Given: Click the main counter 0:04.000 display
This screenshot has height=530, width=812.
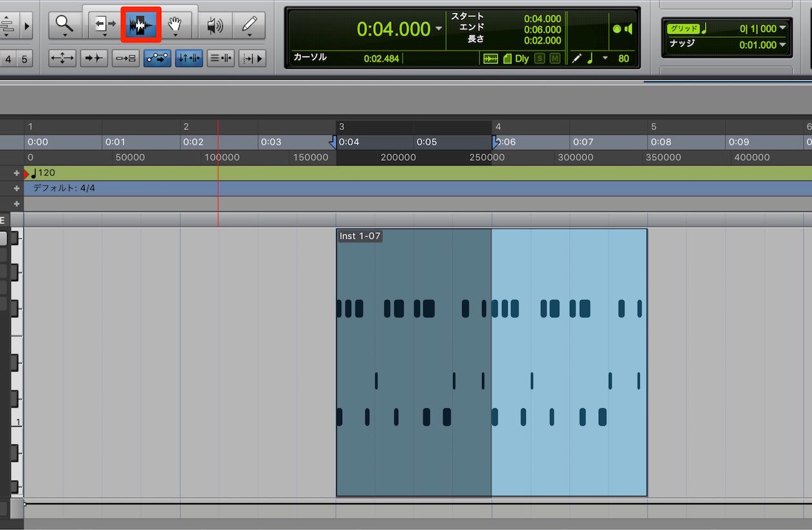Looking at the screenshot, I should tap(393, 29).
